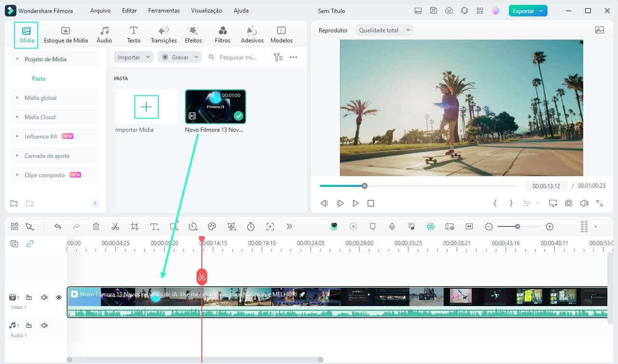The width and height of the screenshot is (618, 364).
Task: Take a snapshot of the preview
Action: click(x=569, y=203)
